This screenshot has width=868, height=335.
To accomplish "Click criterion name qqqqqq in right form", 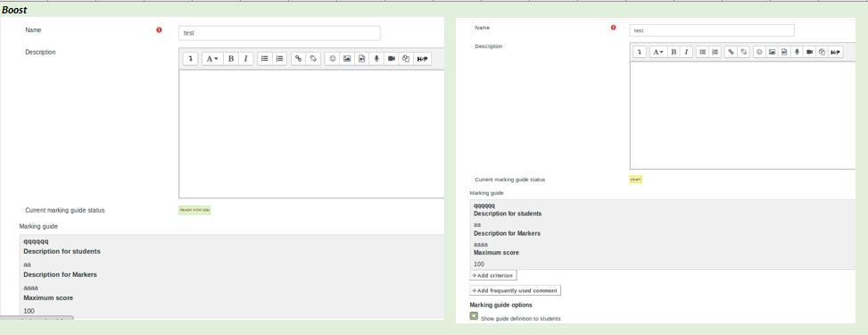I will click(484, 205).
